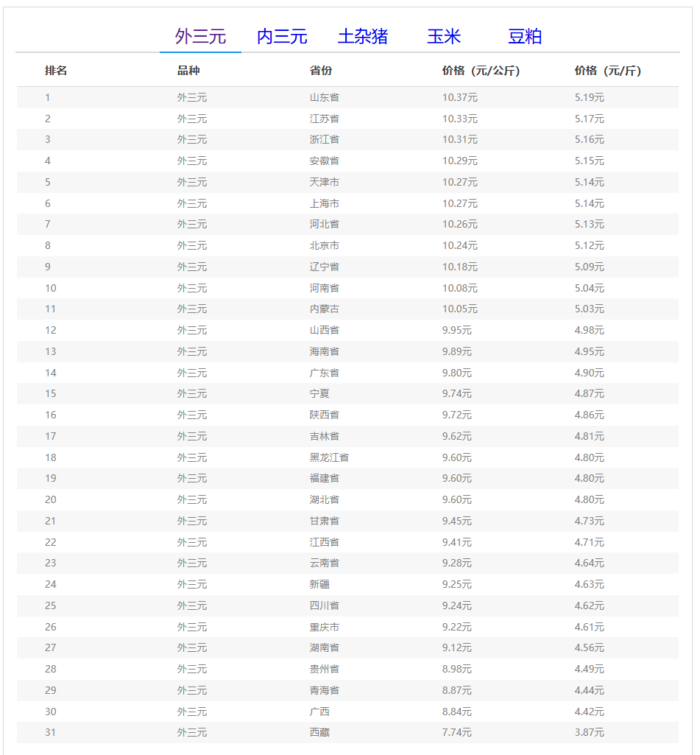This screenshot has width=700, height=755.
Task: Click the 江苏省 province entry
Action: pyautogui.click(x=325, y=119)
